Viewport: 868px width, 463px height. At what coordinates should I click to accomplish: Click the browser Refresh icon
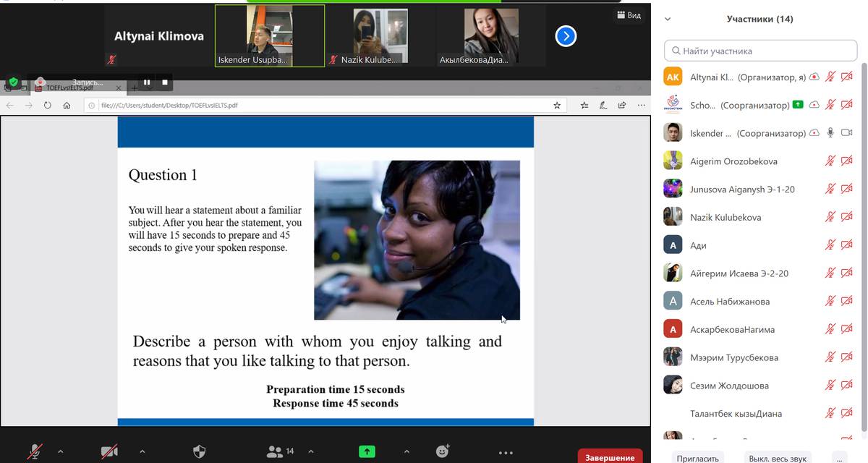[48, 105]
